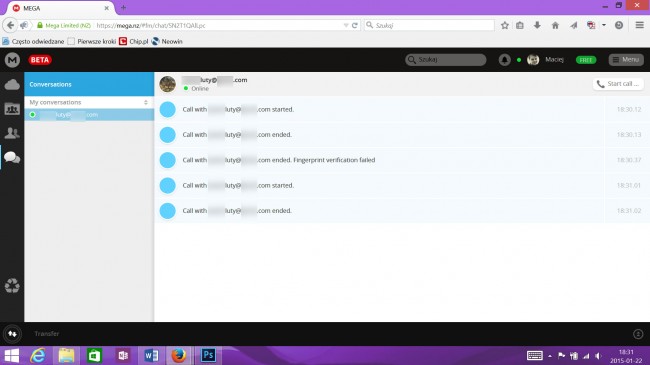The image size is (650, 365).
Task: Click the Firefox Szukaj search box
Action: coord(429,25)
